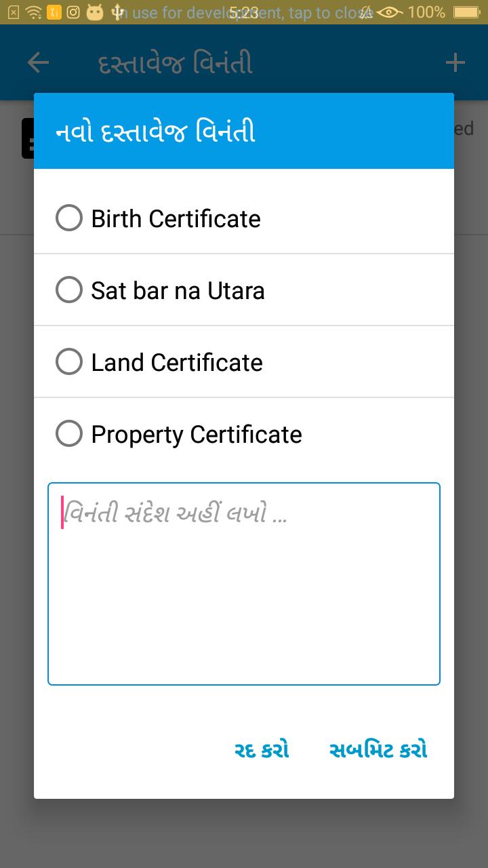This screenshot has height=868, width=488.
Task: Tap the yellow cat face notification icon
Action: click(95, 12)
